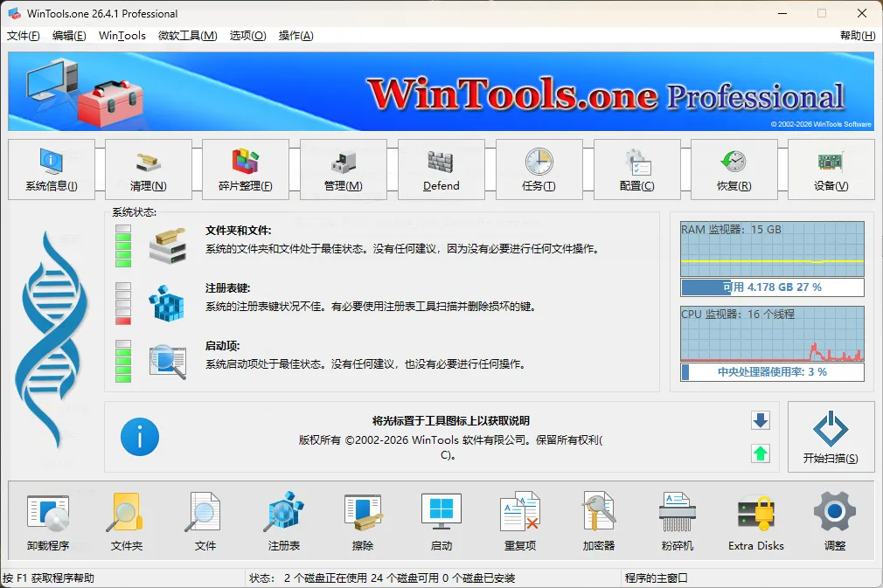This screenshot has width=883, height=588.
Task: Open the 卸载程序 uninstaller tool
Action: 48,520
